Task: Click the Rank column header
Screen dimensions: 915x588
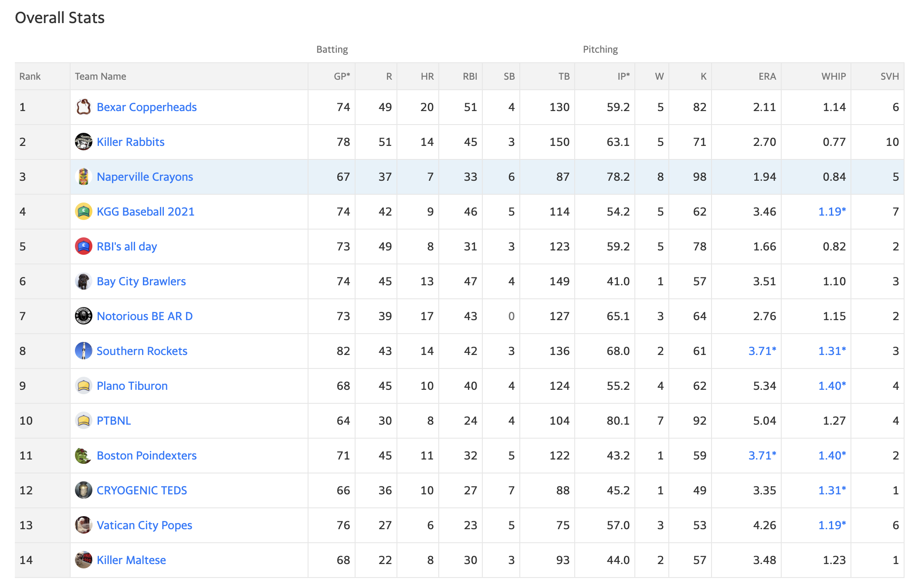Action: [x=30, y=76]
